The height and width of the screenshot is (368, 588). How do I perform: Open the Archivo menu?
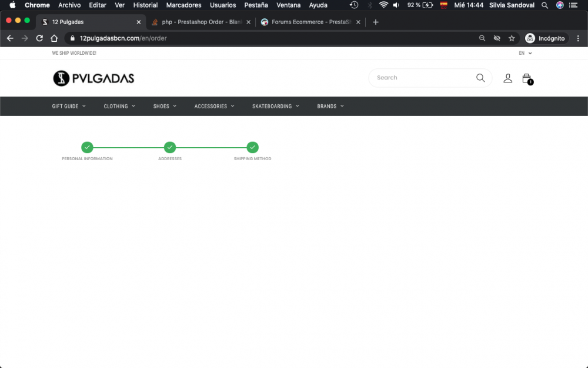click(69, 5)
